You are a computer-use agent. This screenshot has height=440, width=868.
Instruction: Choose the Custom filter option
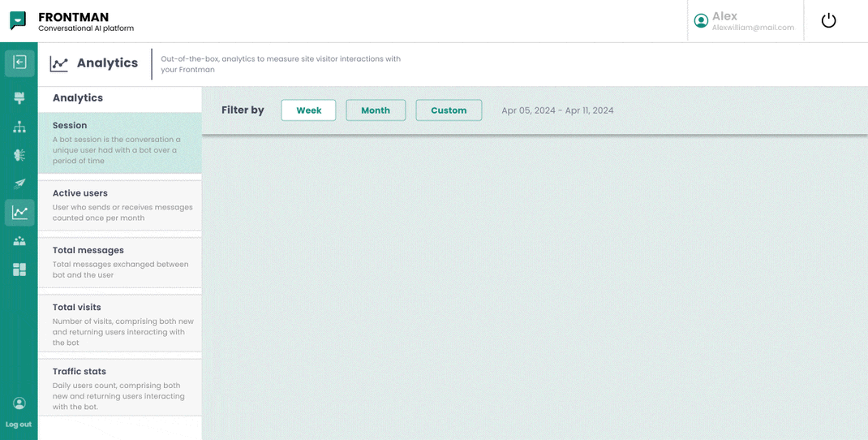[449, 110]
